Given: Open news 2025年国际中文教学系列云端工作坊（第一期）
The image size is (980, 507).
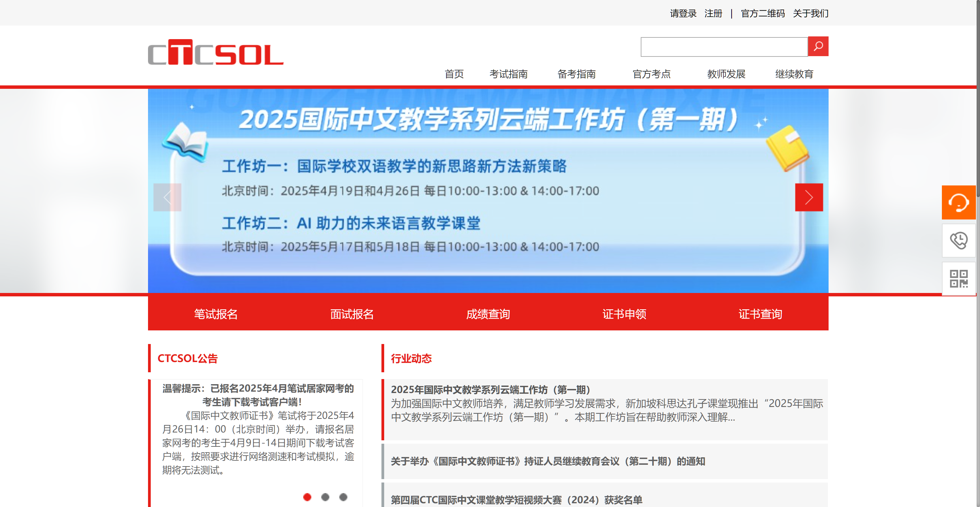Looking at the screenshot, I should pos(490,390).
